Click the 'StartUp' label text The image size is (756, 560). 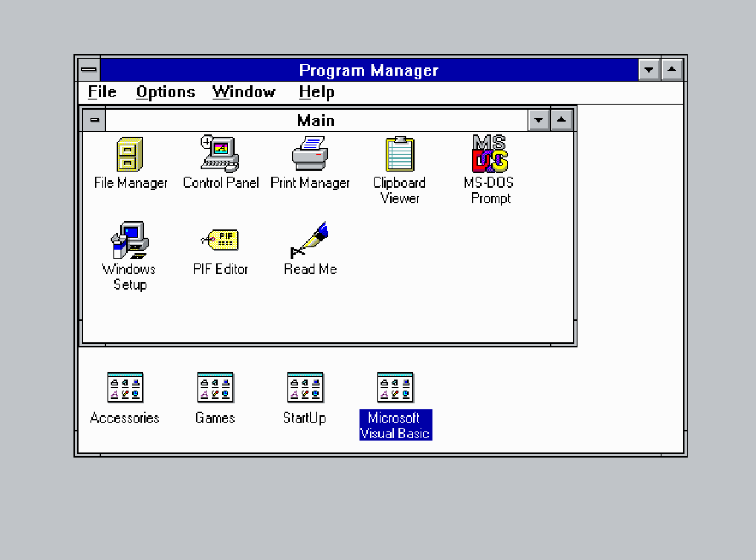[x=304, y=417]
